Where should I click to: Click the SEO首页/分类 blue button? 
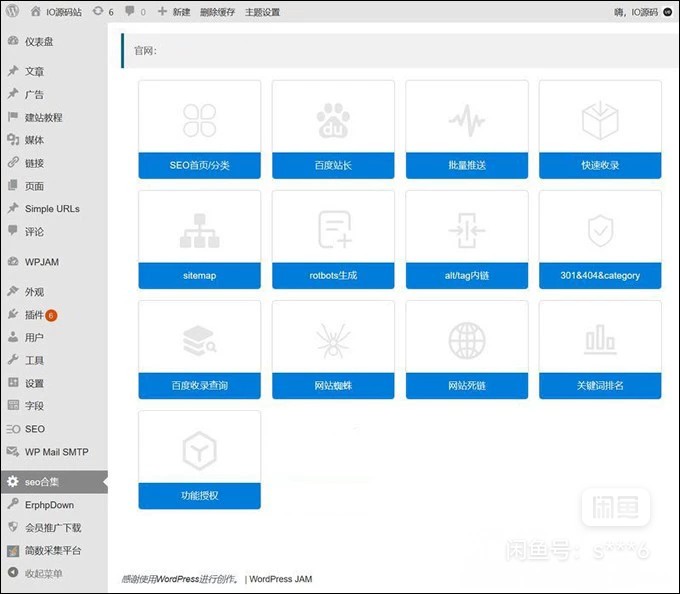[199, 165]
